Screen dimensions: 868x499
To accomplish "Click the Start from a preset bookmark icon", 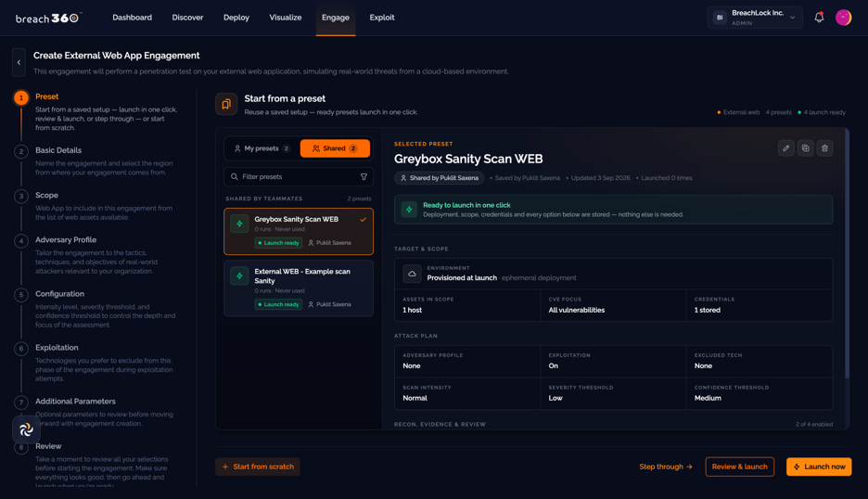I will [x=226, y=104].
